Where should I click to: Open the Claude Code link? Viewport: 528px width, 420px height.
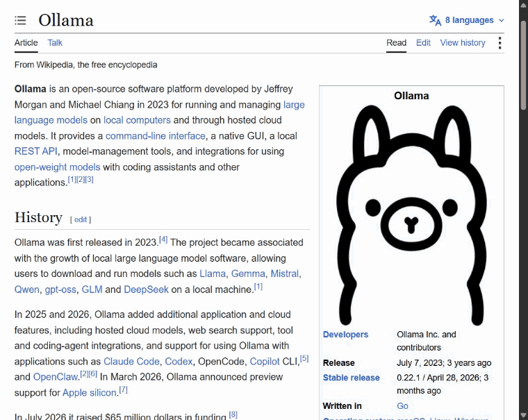131,362
